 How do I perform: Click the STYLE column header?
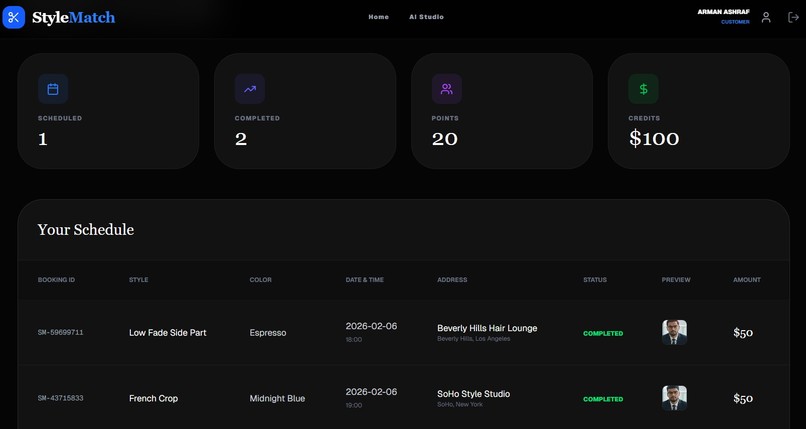138,280
